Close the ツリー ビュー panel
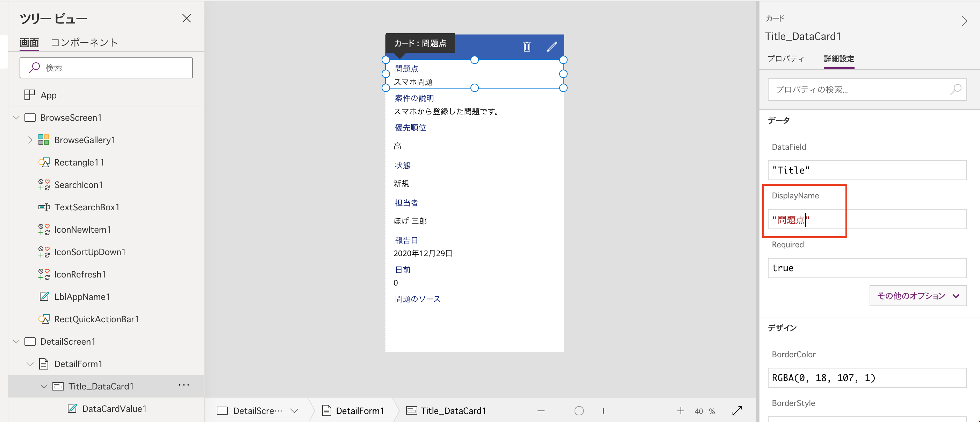The image size is (980, 422). pyautogui.click(x=186, y=18)
